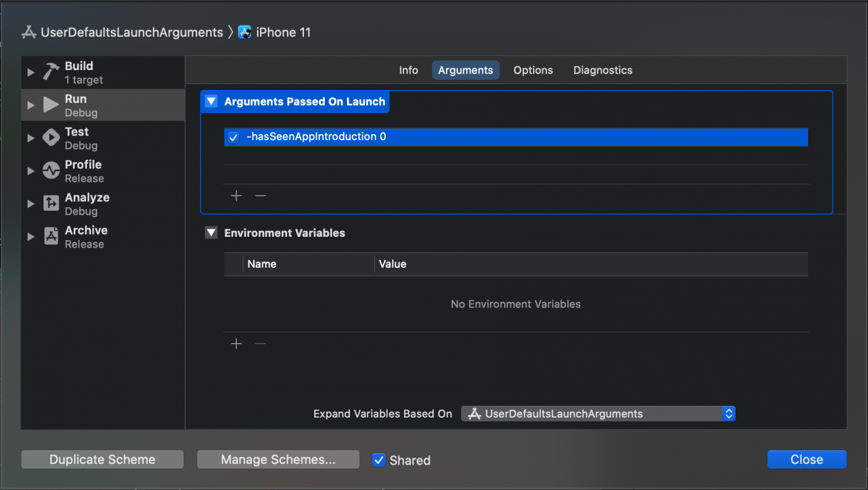The height and width of the screenshot is (490, 868).
Task: Switch to the Diagnostics tab
Action: click(602, 70)
